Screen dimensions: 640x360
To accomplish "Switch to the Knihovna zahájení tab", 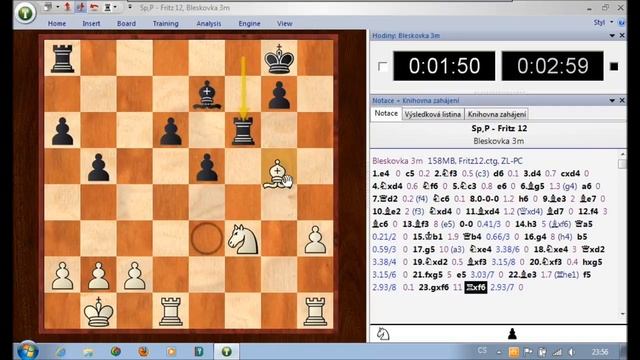I will click(x=496, y=114).
